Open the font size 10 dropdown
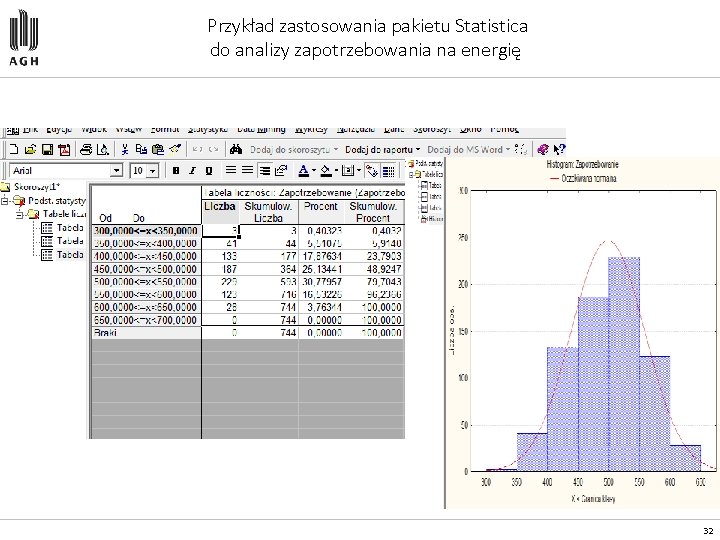The width and height of the screenshot is (720, 540). coord(153,171)
